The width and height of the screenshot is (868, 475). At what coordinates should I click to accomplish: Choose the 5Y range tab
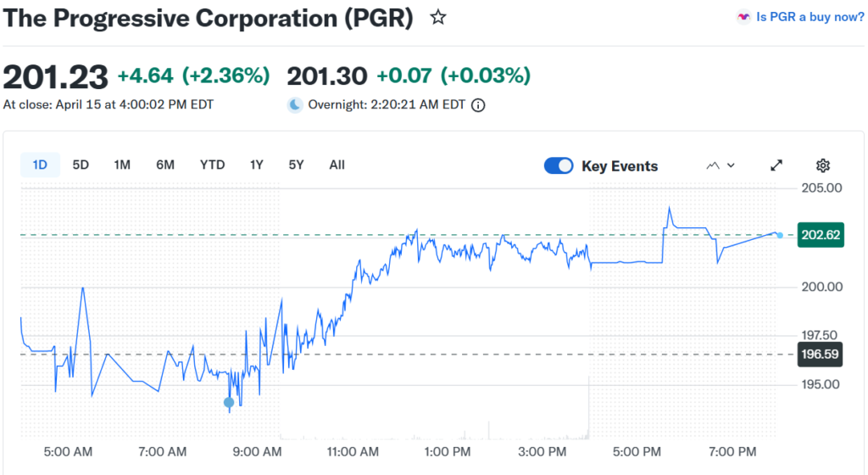(296, 165)
